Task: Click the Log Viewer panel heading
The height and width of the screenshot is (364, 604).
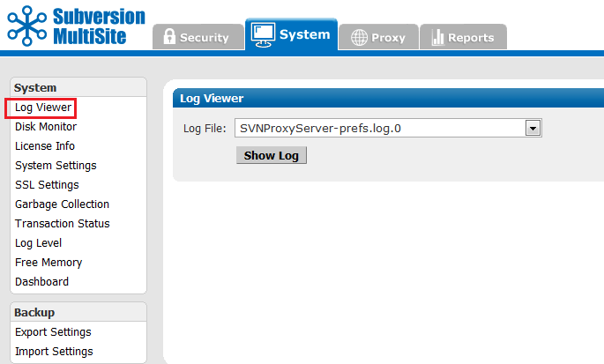Action: point(212,98)
